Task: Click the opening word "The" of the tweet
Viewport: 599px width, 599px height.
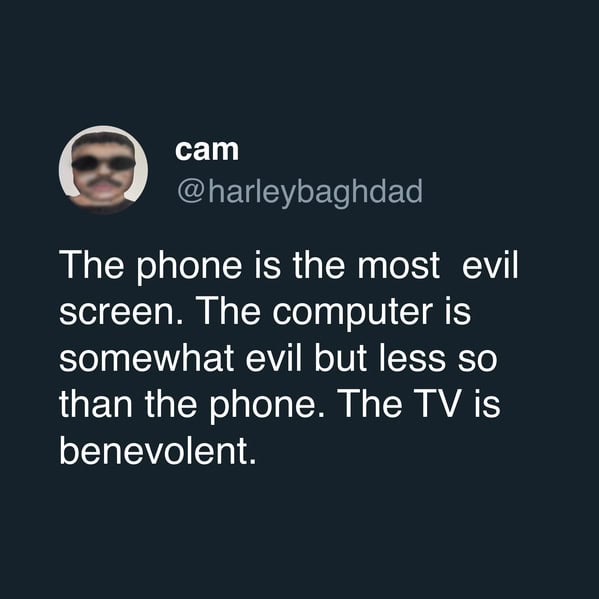Action: coord(92,265)
